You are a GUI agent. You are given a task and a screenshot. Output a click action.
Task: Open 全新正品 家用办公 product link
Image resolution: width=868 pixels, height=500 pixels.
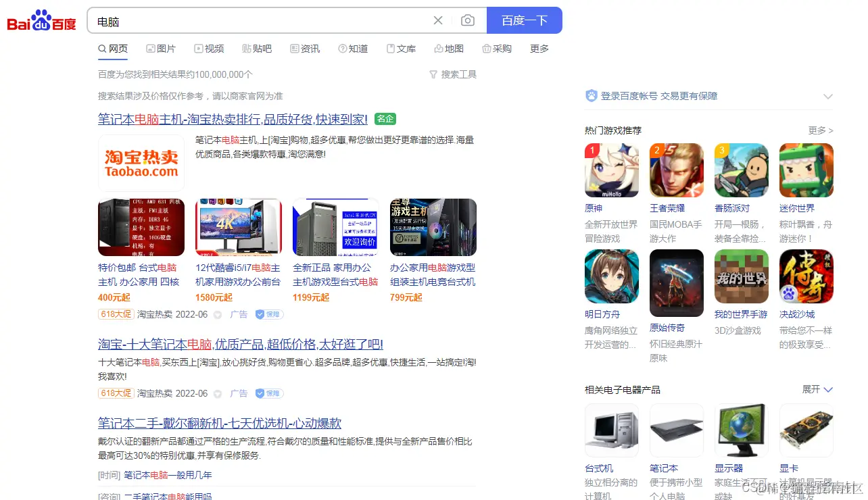335,275
